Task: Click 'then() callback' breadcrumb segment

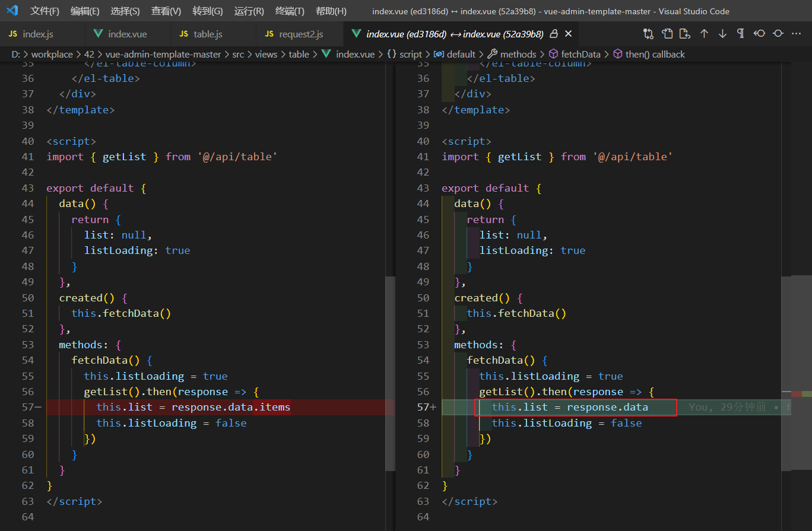Action: [x=655, y=54]
